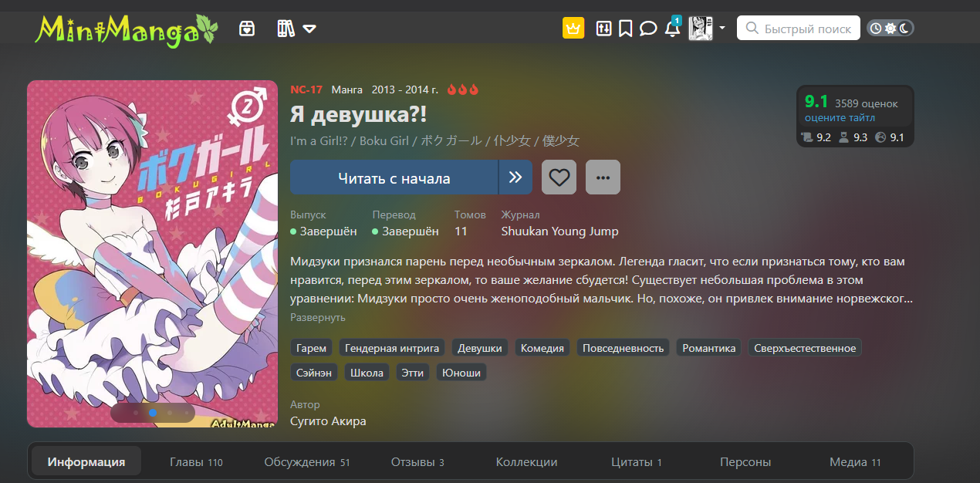Open the Гендерная интрига tag
This screenshot has height=483, width=980.
coord(392,348)
